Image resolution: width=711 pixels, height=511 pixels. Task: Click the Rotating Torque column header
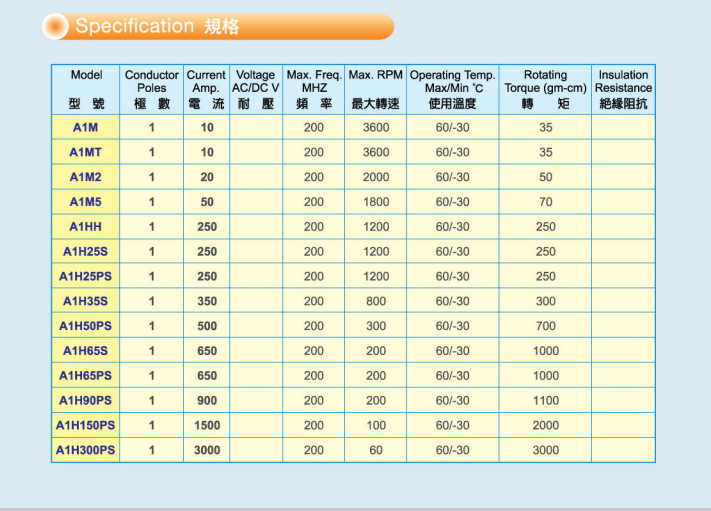tap(545, 89)
